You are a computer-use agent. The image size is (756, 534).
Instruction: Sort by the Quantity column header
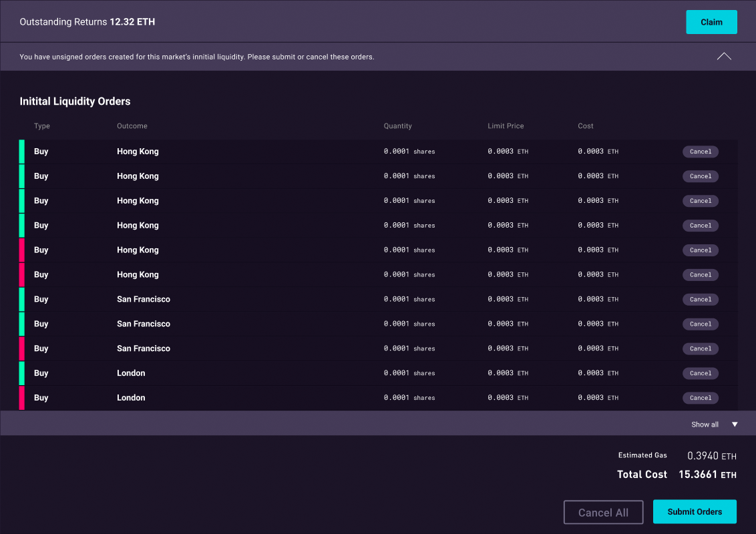click(397, 125)
